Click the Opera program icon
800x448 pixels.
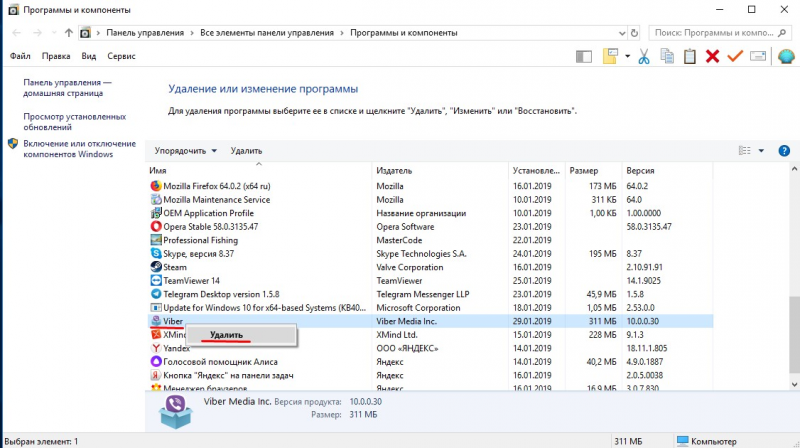[x=156, y=227]
